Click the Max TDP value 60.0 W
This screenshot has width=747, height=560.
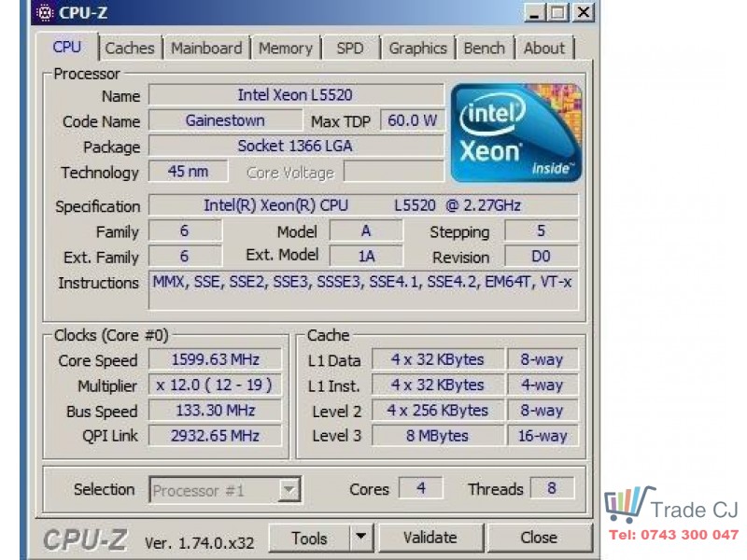[x=412, y=120]
